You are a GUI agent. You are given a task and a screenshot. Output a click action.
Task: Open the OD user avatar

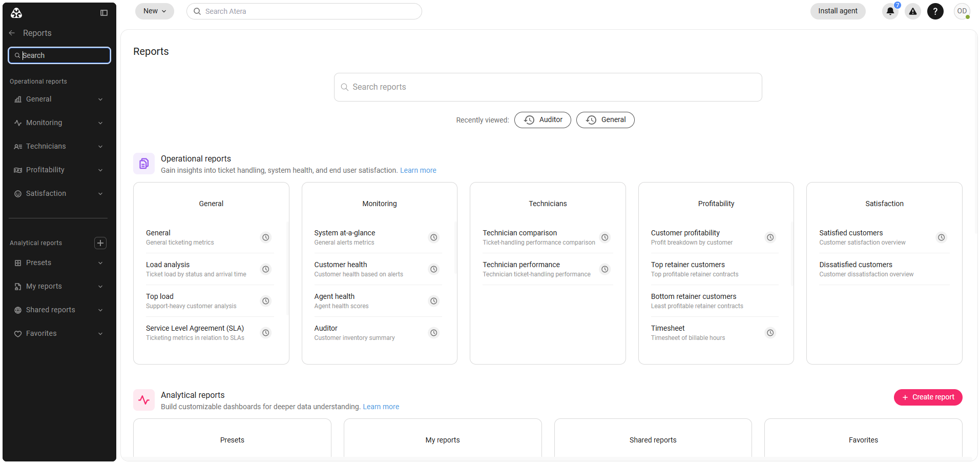pyautogui.click(x=962, y=11)
